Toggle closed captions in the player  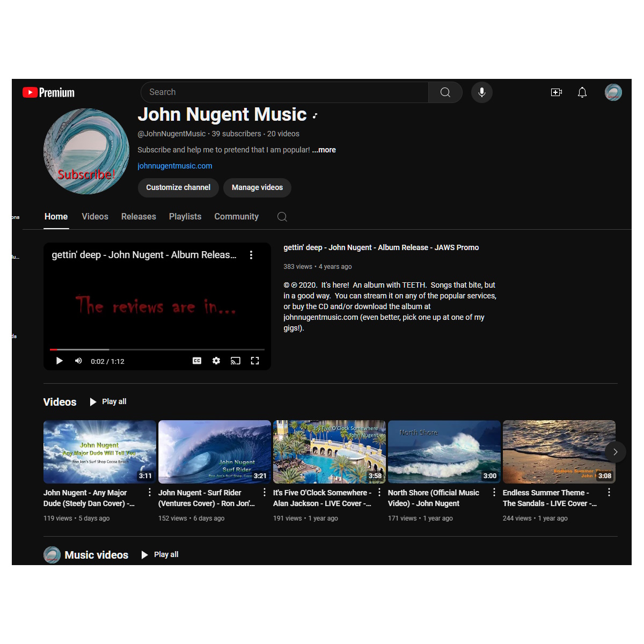tap(197, 361)
